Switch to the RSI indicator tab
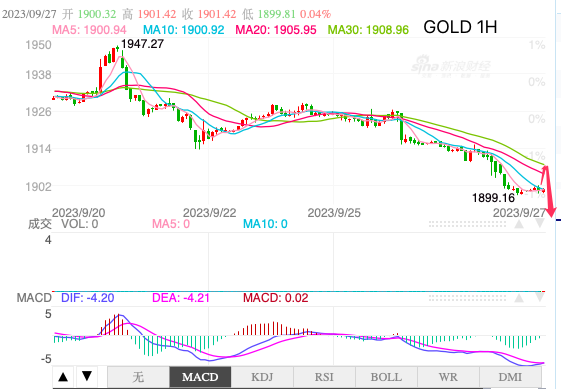 pyautogui.click(x=324, y=377)
